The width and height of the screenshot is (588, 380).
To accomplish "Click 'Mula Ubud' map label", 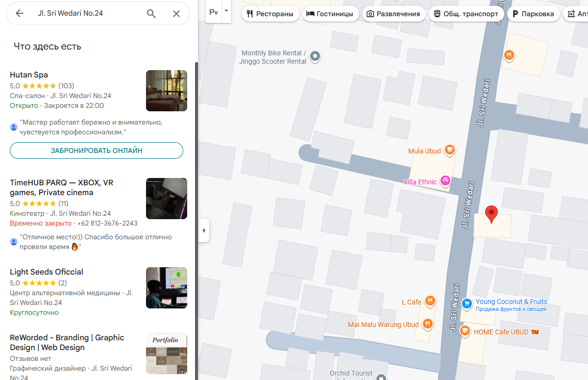I will point(424,151).
